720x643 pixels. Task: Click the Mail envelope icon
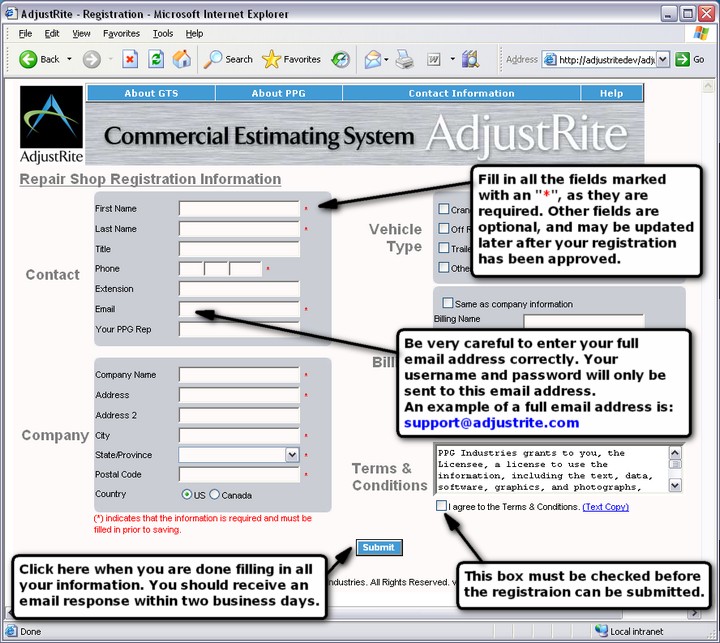pyautogui.click(x=372, y=59)
